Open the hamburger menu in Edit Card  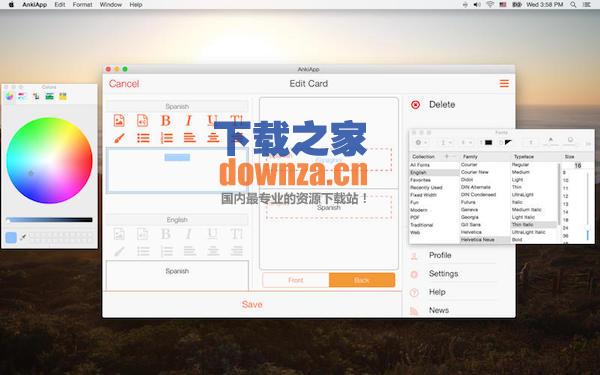point(504,83)
